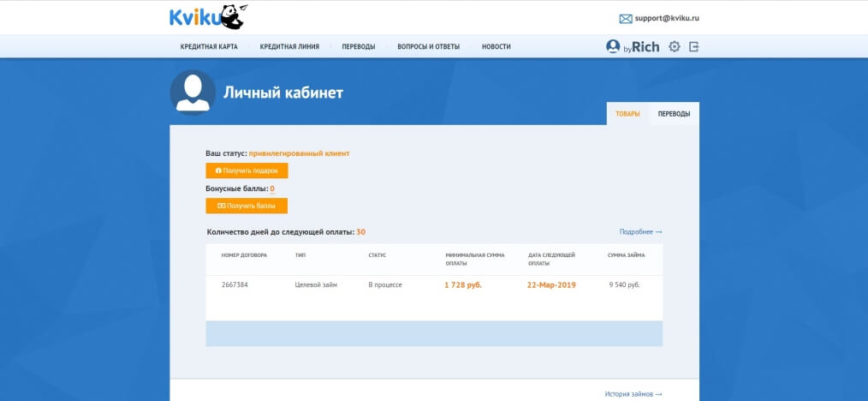The height and width of the screenshot is (401, 868).
Task: Click the byRich username
Action: coord(641,47)
